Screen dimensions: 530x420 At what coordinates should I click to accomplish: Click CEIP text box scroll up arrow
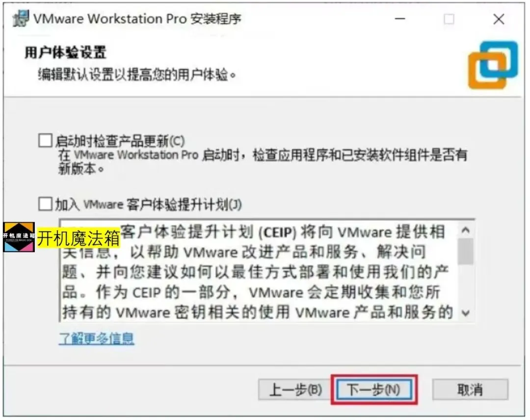pos(466,230)
